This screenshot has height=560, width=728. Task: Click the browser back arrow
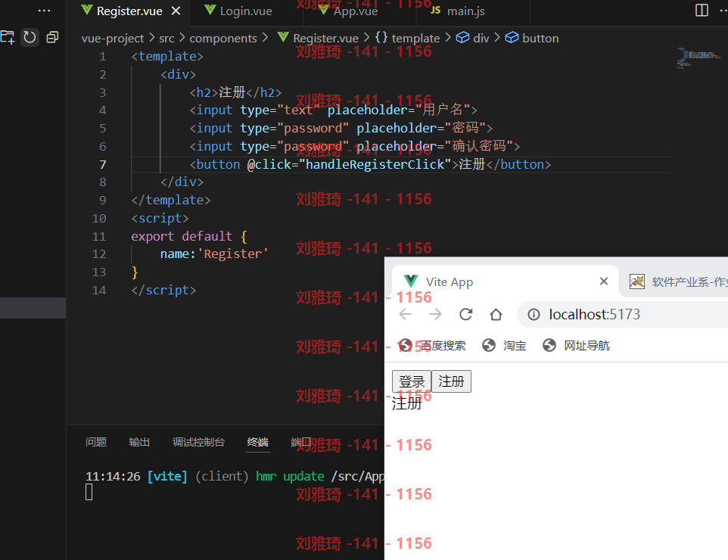click(x=406, y=314)
